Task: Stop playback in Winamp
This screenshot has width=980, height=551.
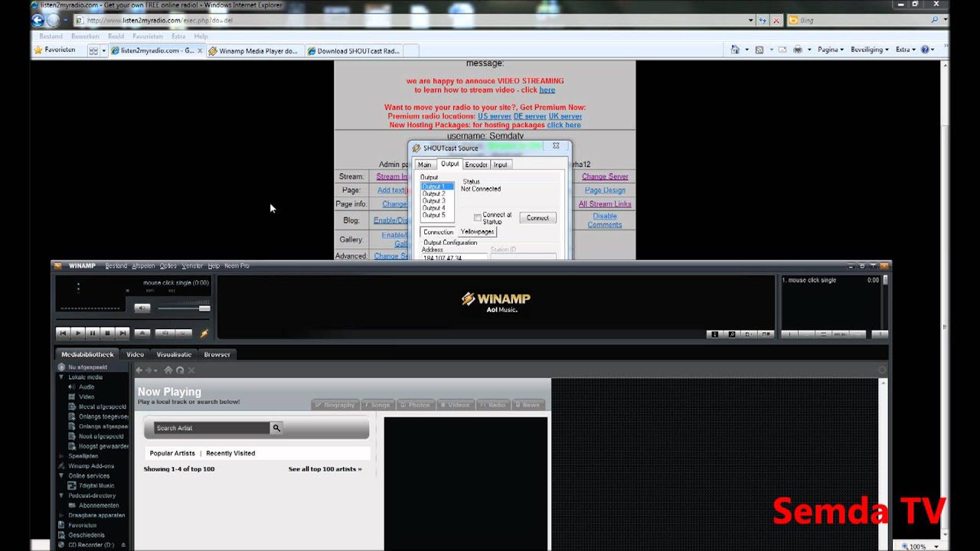Action: [x=107, y=333]
